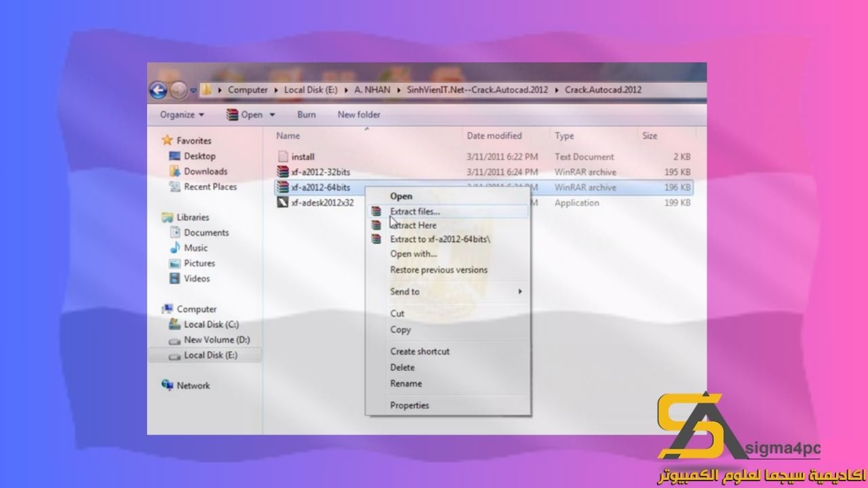Click the Downloads icon in Favorites
Viewport: 868px width, 488px height.
pos(174,171)
